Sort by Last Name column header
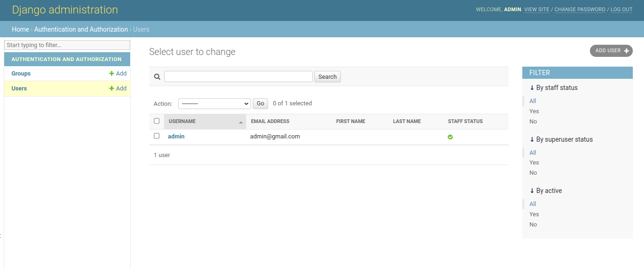The height and width of the screenshot is (268, 644). click(x=407, y=121)
